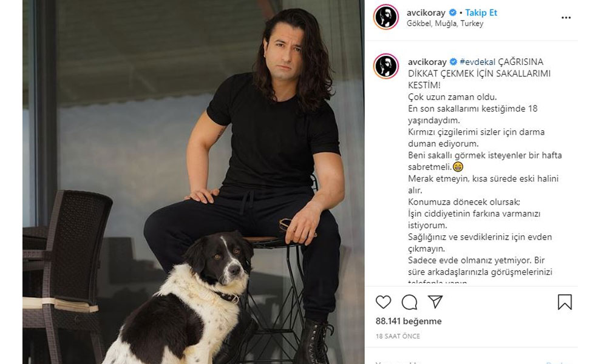Click the verified badge beside the header username
Viewport: 607px width, 364px height.
click(x=453, y=13)
